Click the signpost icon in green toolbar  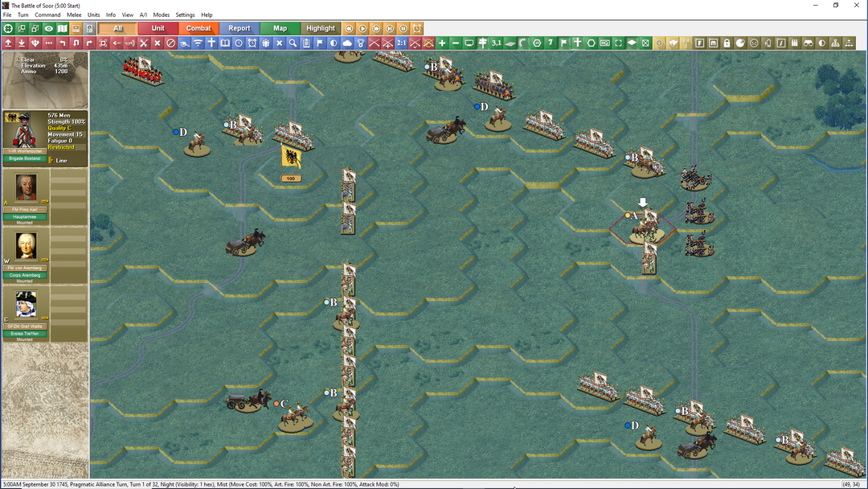click(483, 43)
